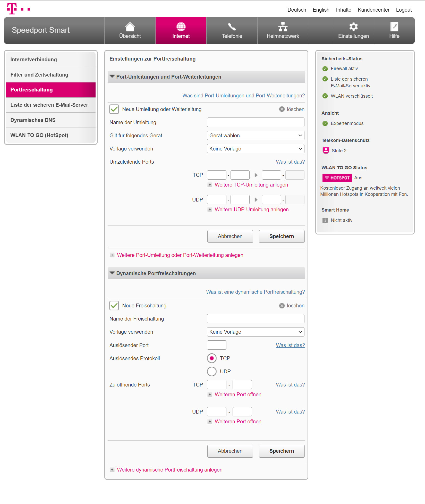The width and height of the screenshot is (425, 504).
Task: Focus first UDP source port field under Umzuleitende Ports
Action: [x=217, y=199]
